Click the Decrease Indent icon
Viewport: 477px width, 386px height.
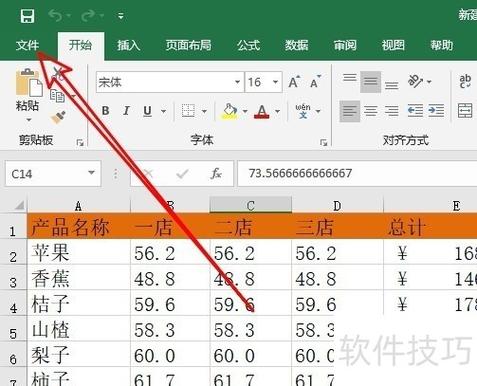[415, 111]
